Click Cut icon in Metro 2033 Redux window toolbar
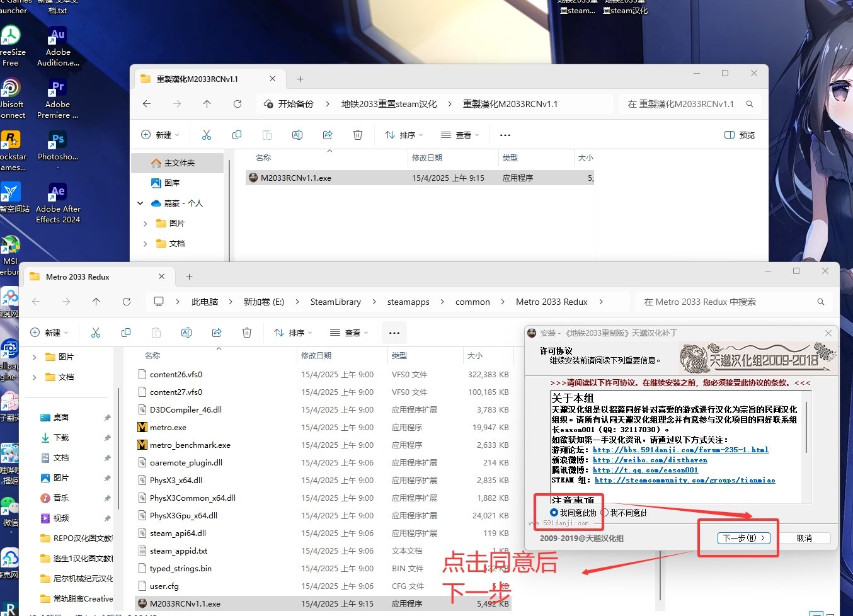 point(96,333)
